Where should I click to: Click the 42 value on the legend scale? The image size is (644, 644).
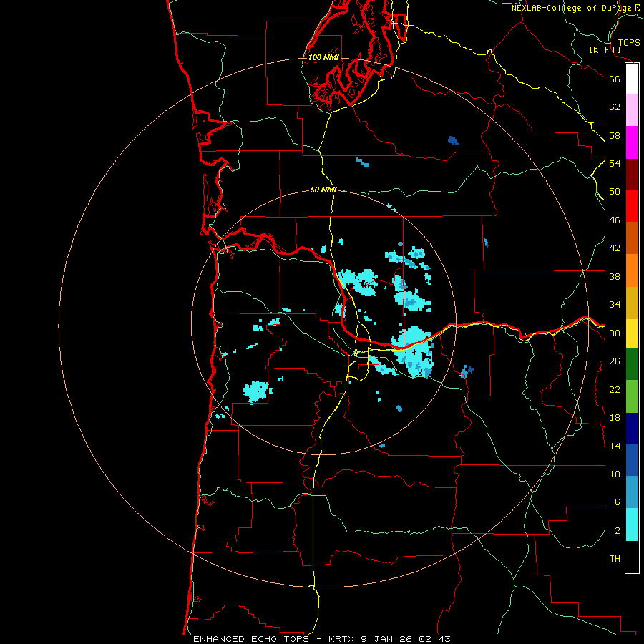tap(615, 248)
